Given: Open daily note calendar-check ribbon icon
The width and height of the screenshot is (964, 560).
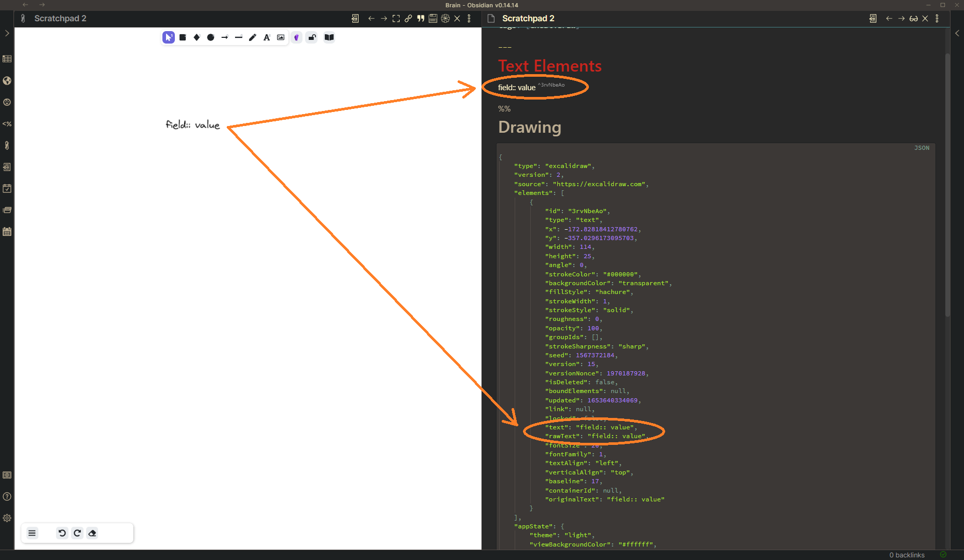Looking at the screenshot, I should (x=7, y=188).
